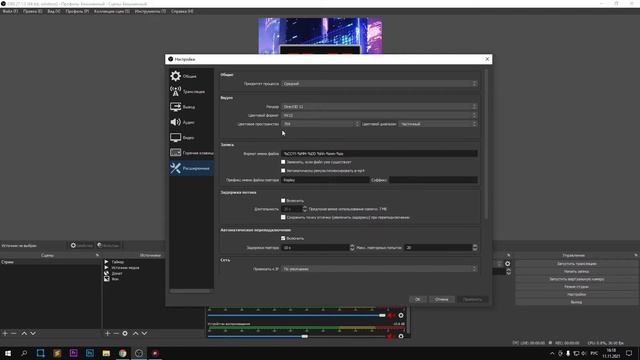
Task: Open the Рендер (renderer) dropdown
Action: click(379, 107)
